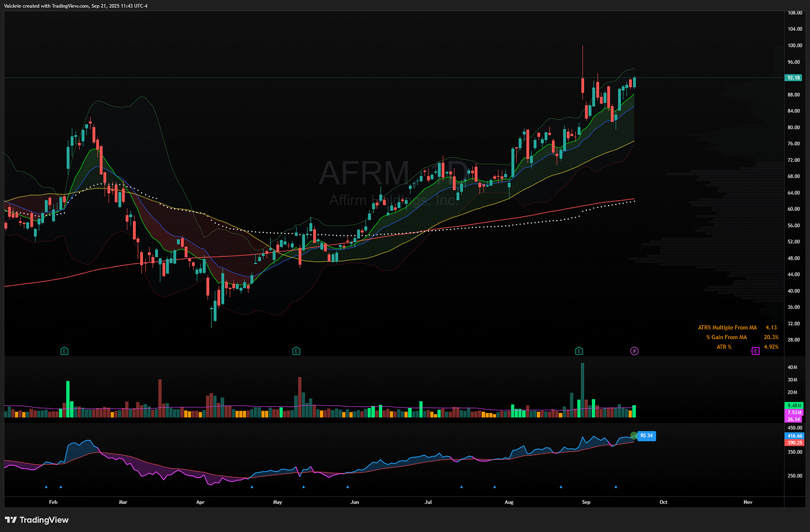810x532 pixels.
Task: Click the earnings E marker before September
Action: (579, 351)
